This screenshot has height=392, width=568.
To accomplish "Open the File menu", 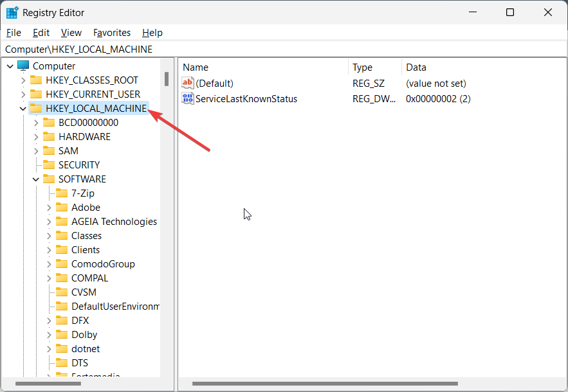I will tap(14, 33).
